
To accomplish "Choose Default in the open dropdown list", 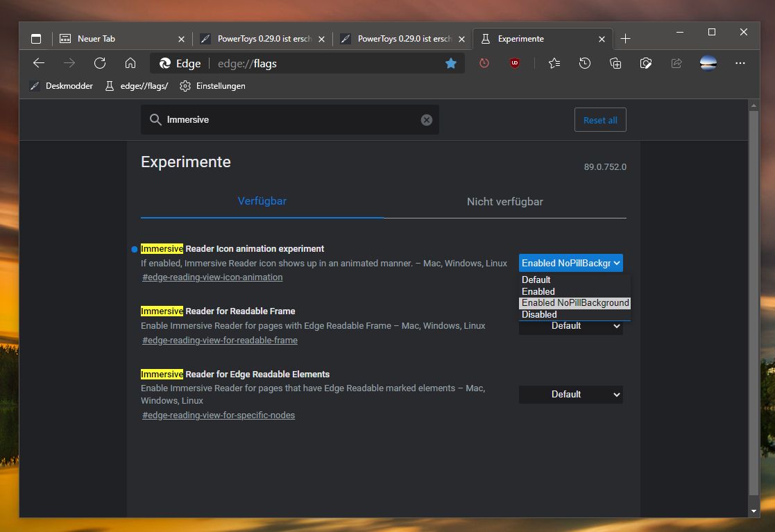I will click(574, 280).
